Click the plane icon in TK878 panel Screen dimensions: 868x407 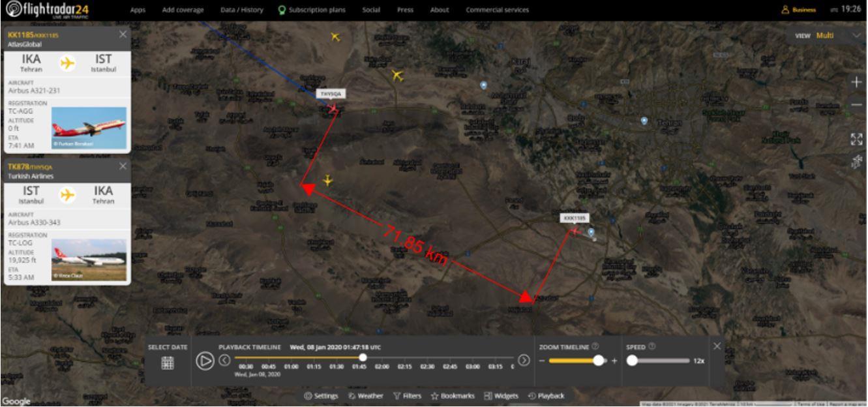click(x=67, y=194)
